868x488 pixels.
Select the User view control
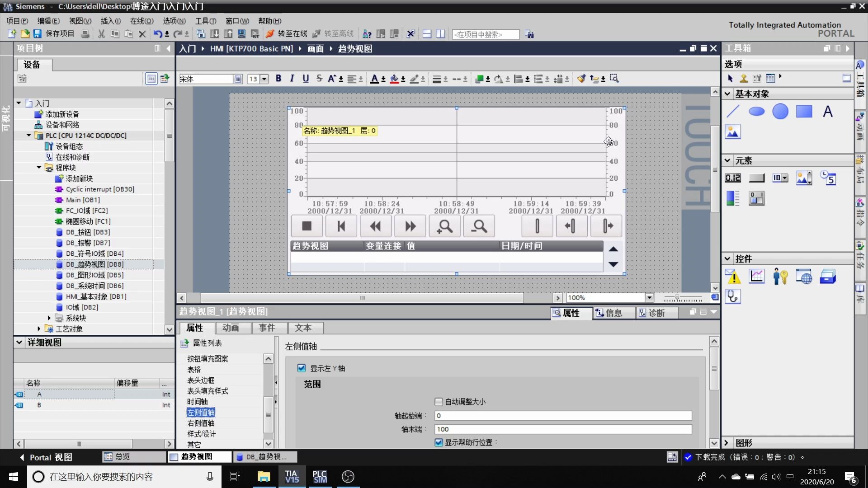point(780,276)
